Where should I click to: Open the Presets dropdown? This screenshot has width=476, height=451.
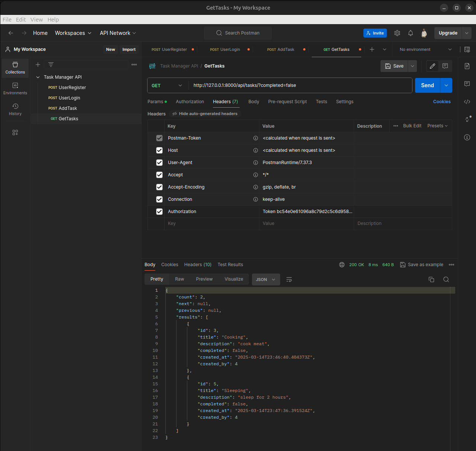coord(437,126)
